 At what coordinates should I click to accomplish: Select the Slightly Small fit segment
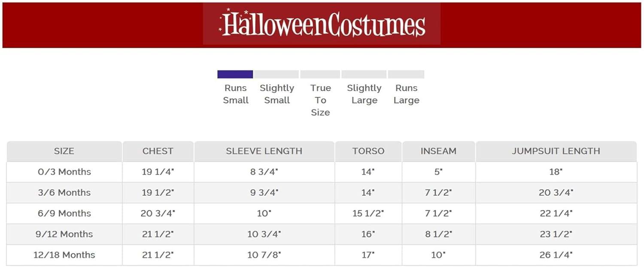click(276, 74)
